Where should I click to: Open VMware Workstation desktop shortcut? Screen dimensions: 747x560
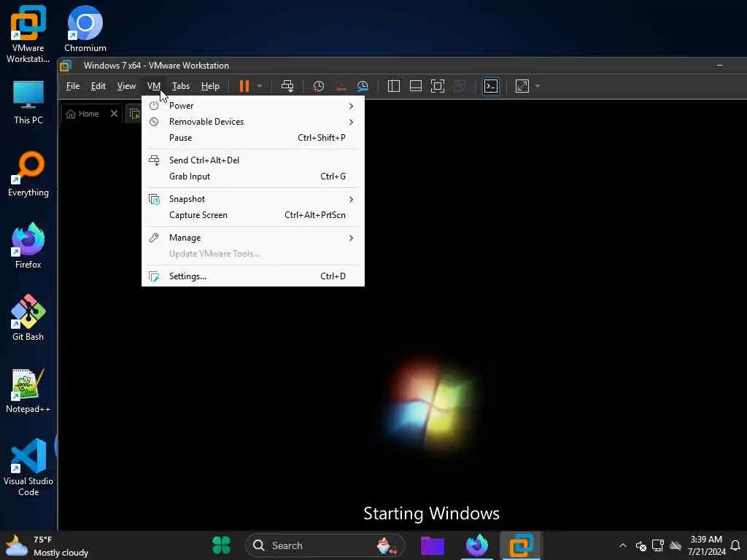28,34
